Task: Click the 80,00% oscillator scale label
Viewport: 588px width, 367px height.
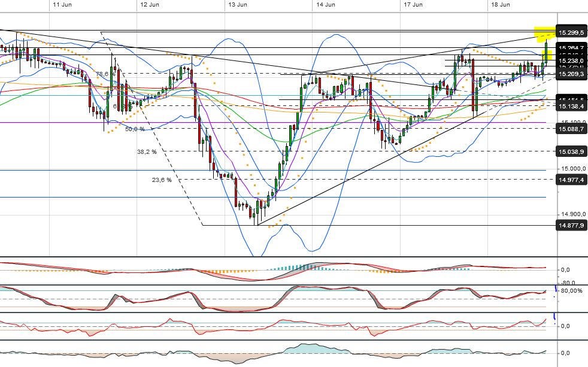Action: coord(572,290)
